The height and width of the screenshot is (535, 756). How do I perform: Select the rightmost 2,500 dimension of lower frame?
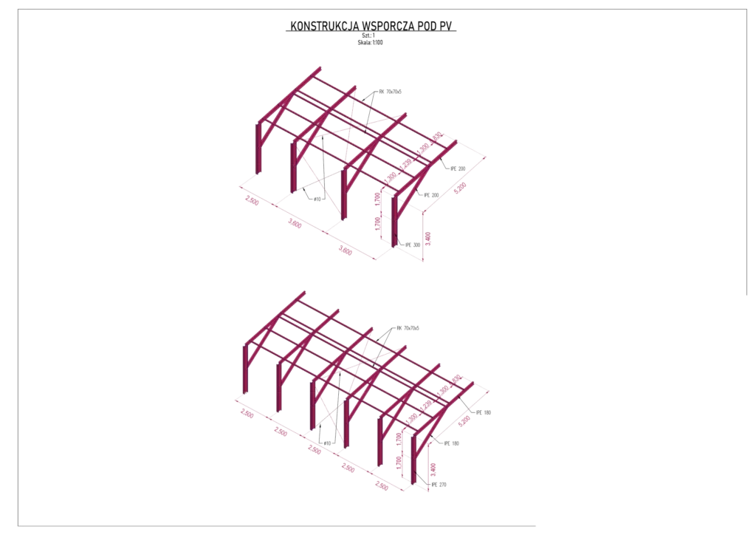coord(382,483)
